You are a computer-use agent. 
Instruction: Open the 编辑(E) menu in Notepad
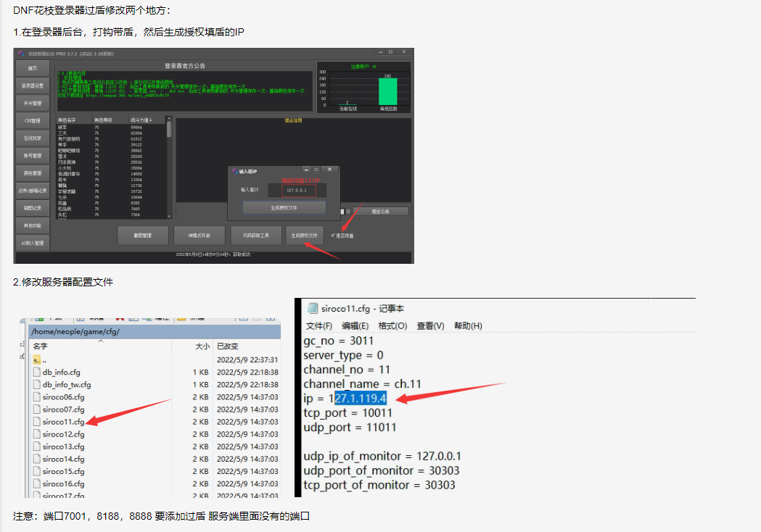355,326
